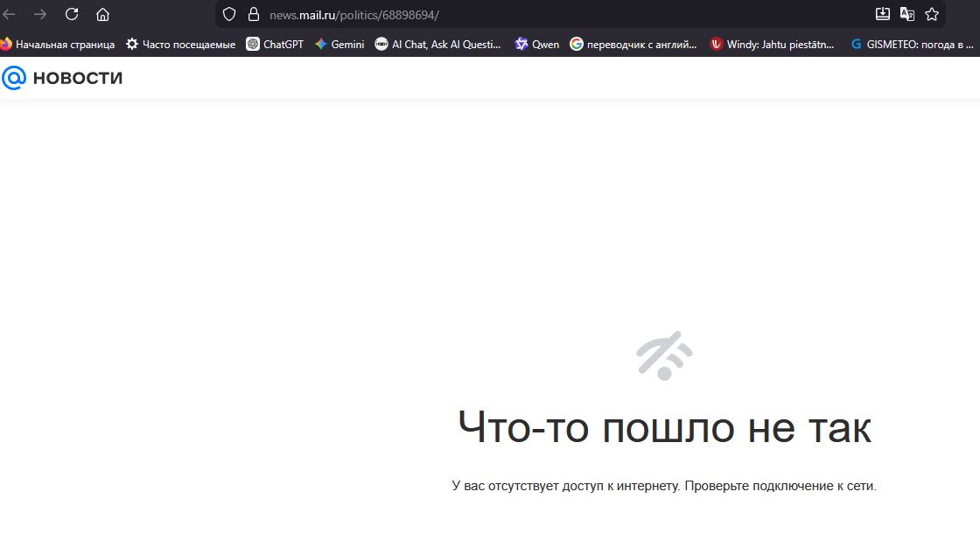Reload the current page
Viewport: 980px width, 534px height.
pos(72,14)
